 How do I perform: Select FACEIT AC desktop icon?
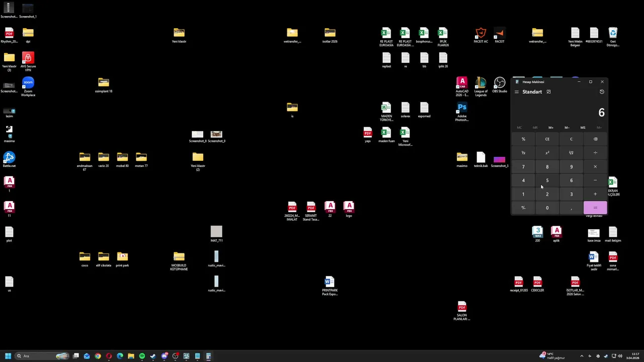[480, 35]
